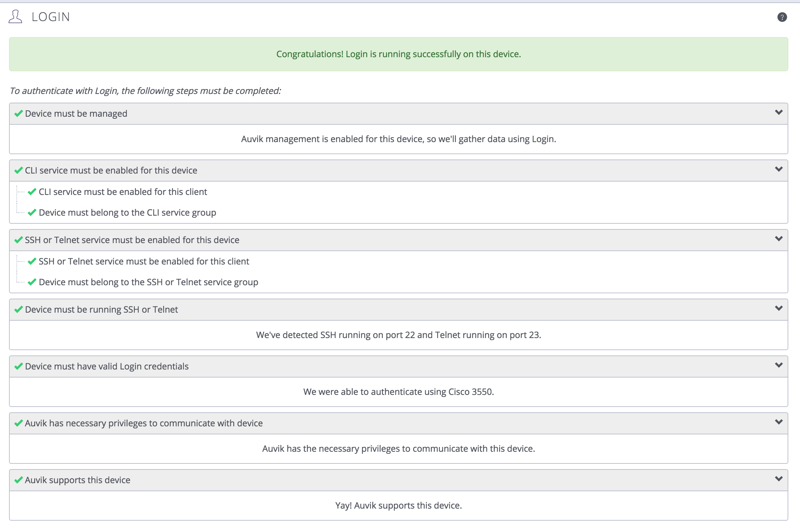Toggle the Device must be running SSH or Telnet chevron

click(x=779, y=308)
